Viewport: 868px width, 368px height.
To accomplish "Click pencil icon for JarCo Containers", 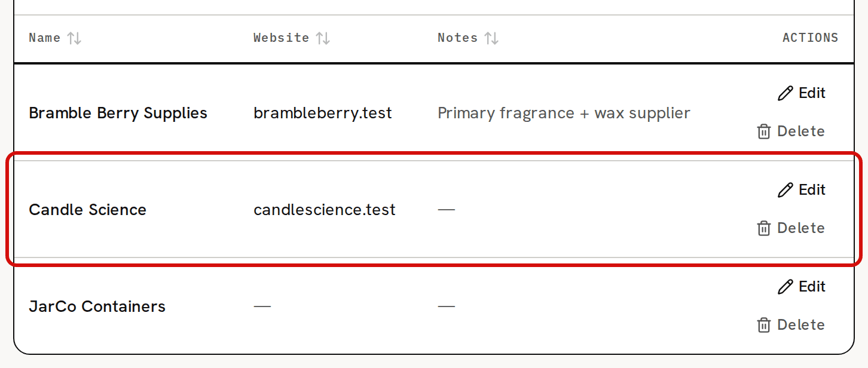I will pos(785,287).
